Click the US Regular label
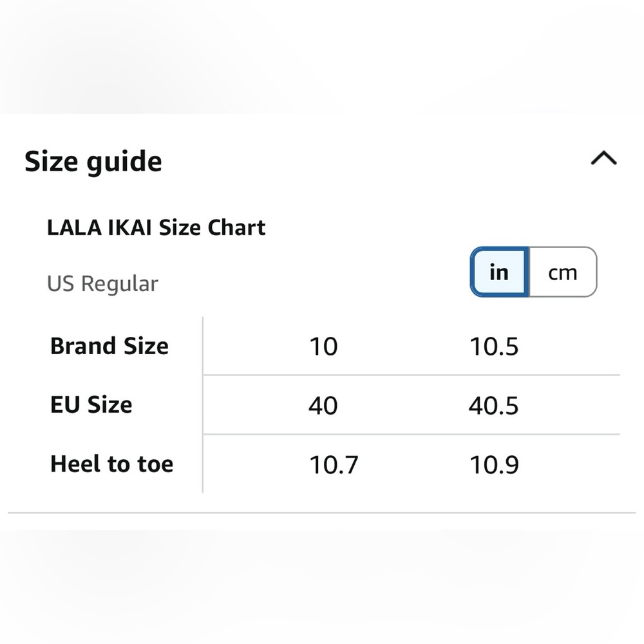The width and height of the screenshot is (644, 644). click(x=102, y=283)
